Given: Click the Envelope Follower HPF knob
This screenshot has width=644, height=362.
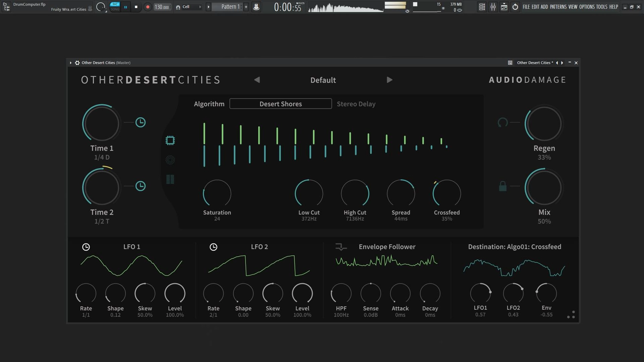Looking at the screenshot, I should pos(341,293).
